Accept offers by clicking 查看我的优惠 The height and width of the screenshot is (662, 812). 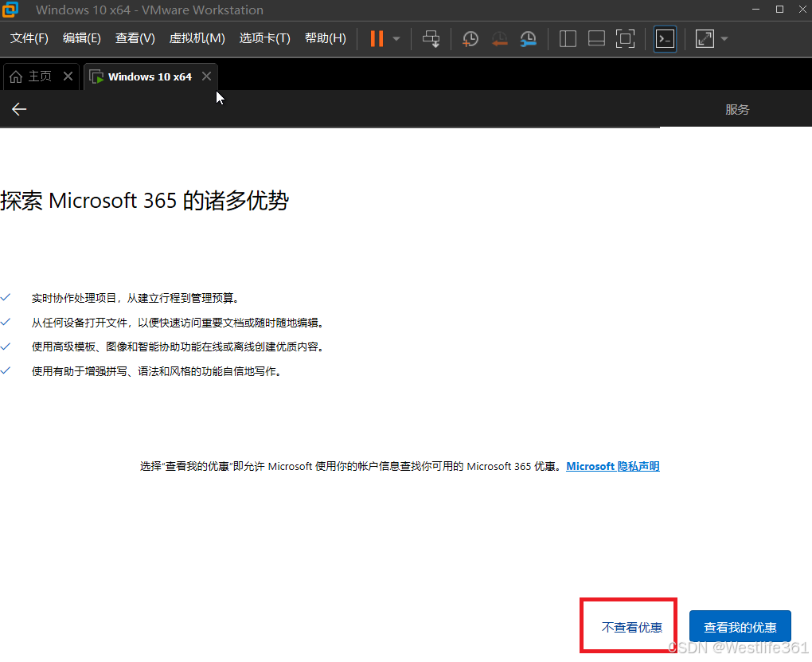(x=740, y=626)
